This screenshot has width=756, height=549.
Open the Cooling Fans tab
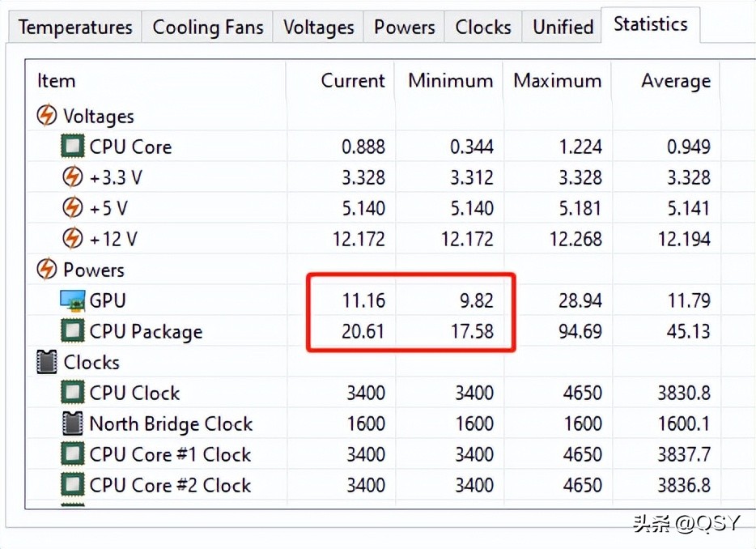[x=208, y=27]
